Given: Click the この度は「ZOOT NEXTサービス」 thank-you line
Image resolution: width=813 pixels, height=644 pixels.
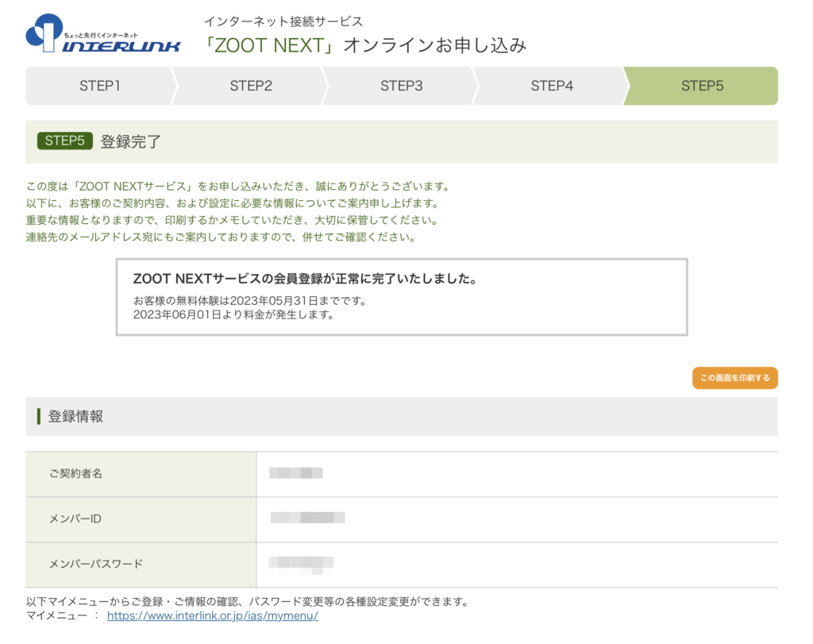Looking at the screenshot, I should click(238, 186).
